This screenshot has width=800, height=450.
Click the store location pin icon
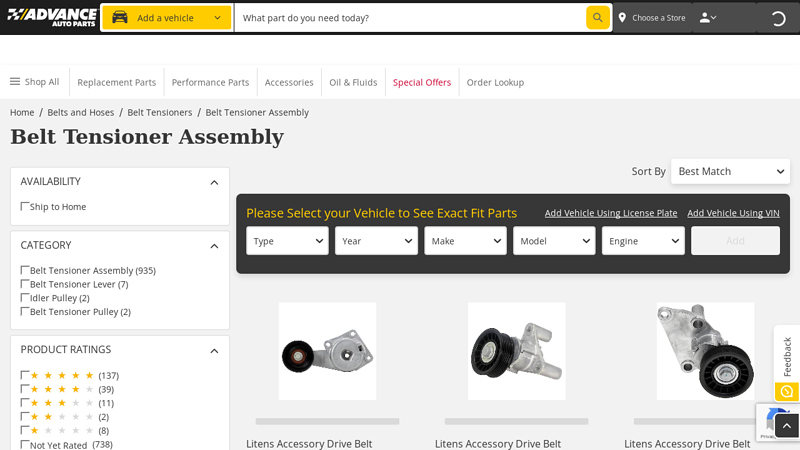[622, 18]
